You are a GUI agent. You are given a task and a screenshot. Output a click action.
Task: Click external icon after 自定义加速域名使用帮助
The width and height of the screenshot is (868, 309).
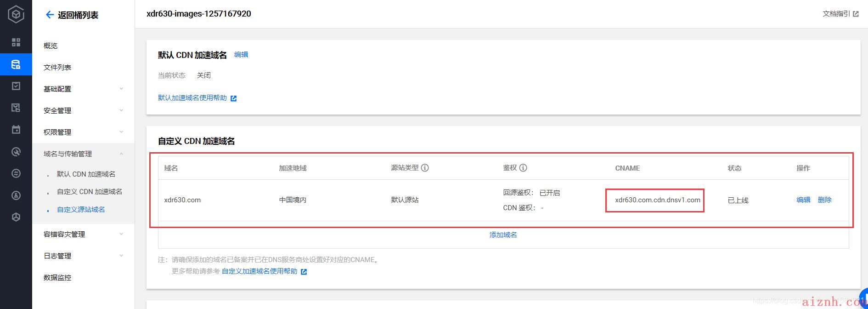click(304, 272)
